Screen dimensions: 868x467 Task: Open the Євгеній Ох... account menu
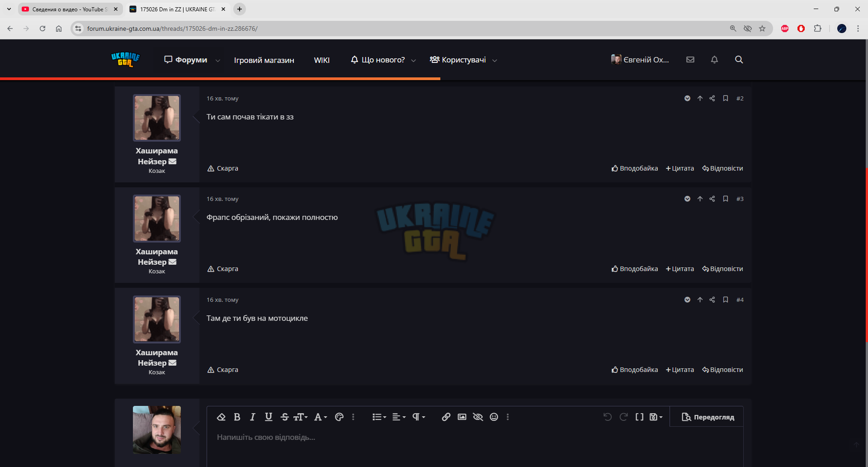[x=640, y=59]
